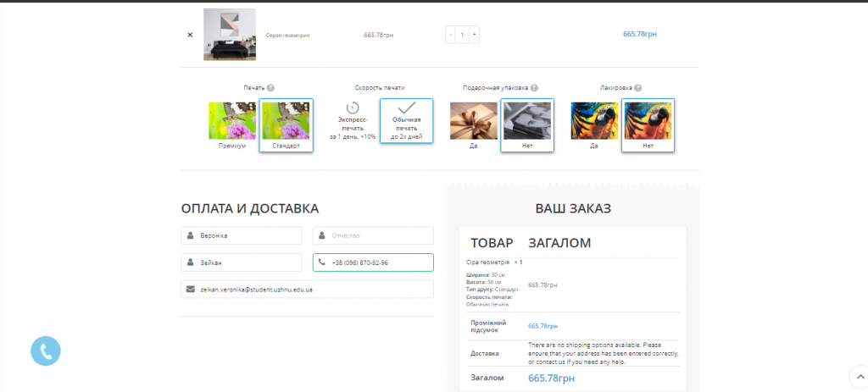Image resolution: width=868 pixels, height=392 pixels.
Task: Click the product thumbnail image
Action: [x=229, y=35]
